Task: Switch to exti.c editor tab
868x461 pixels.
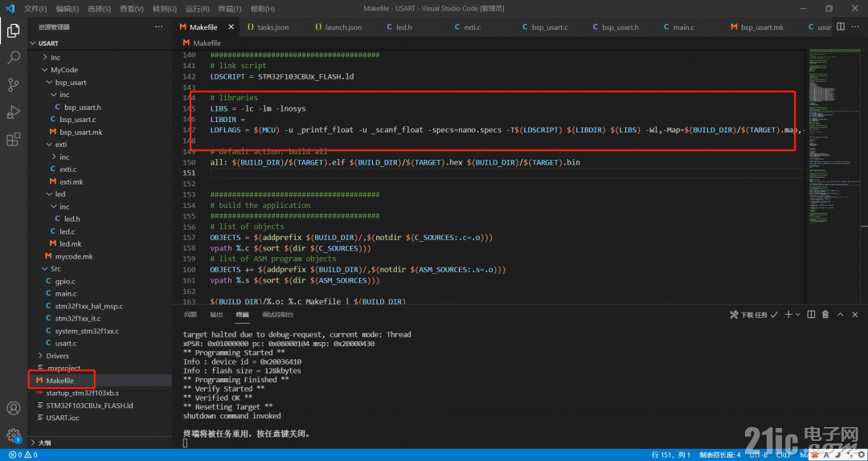Action: click(x=473, y=27)
